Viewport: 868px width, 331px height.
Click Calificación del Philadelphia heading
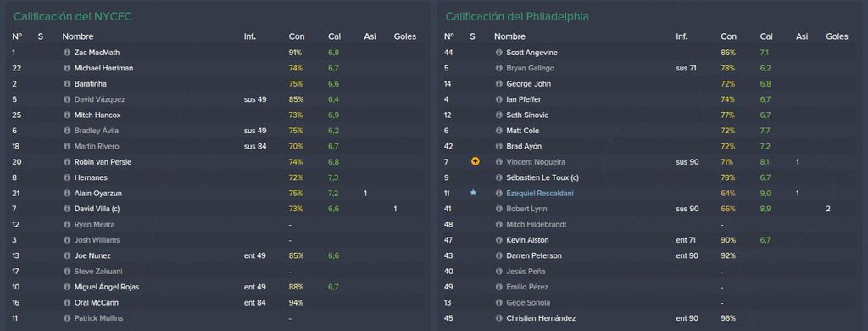[x=517, y=17]
